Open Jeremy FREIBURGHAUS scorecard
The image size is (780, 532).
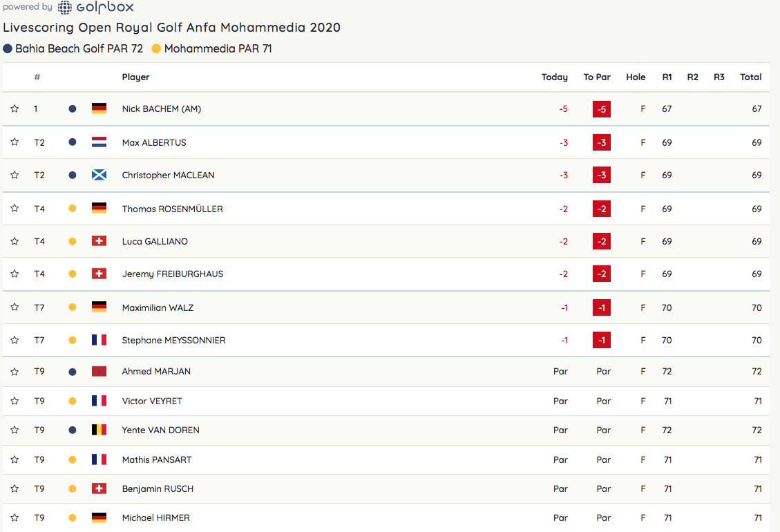point(173,274)
